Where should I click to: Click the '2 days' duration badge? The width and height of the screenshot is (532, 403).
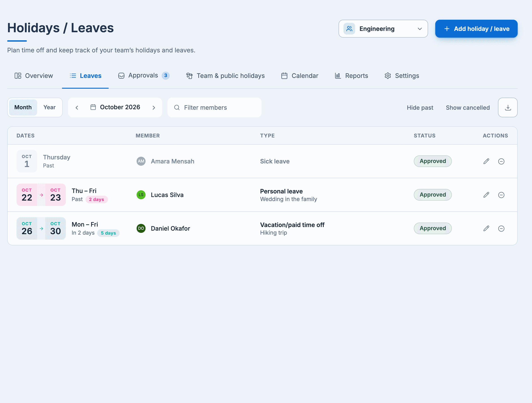click(97, 199)
